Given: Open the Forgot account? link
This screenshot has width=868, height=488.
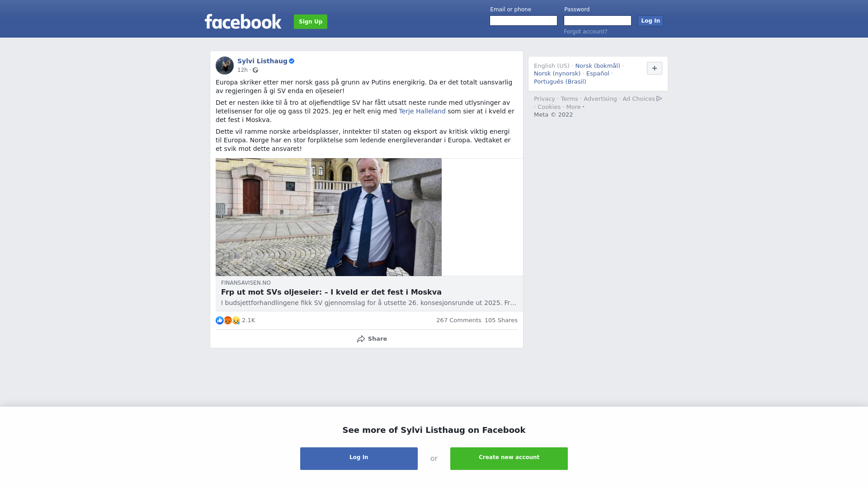Looking at the screenshot, I should pos(585,32).
